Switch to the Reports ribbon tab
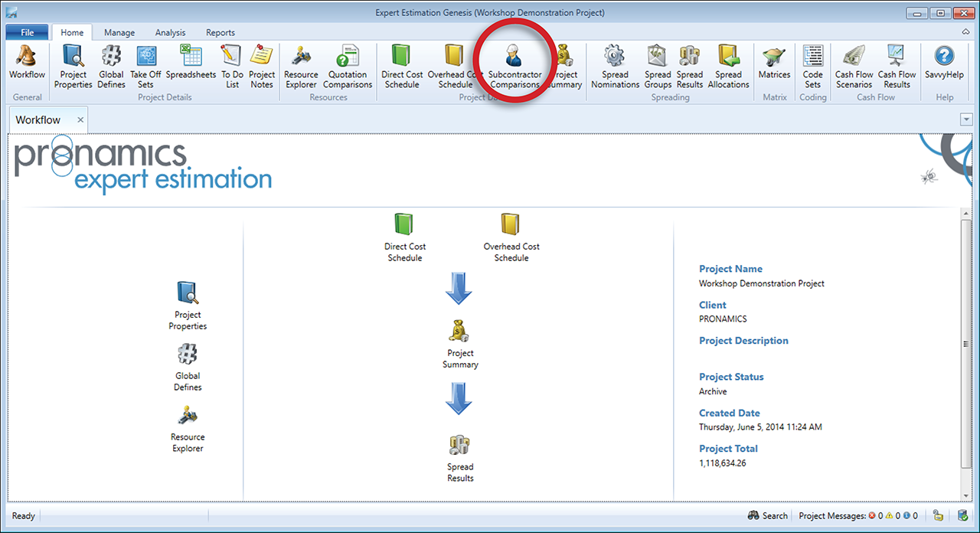The height and width of the screenshot is (533, 980). point(220,32)
